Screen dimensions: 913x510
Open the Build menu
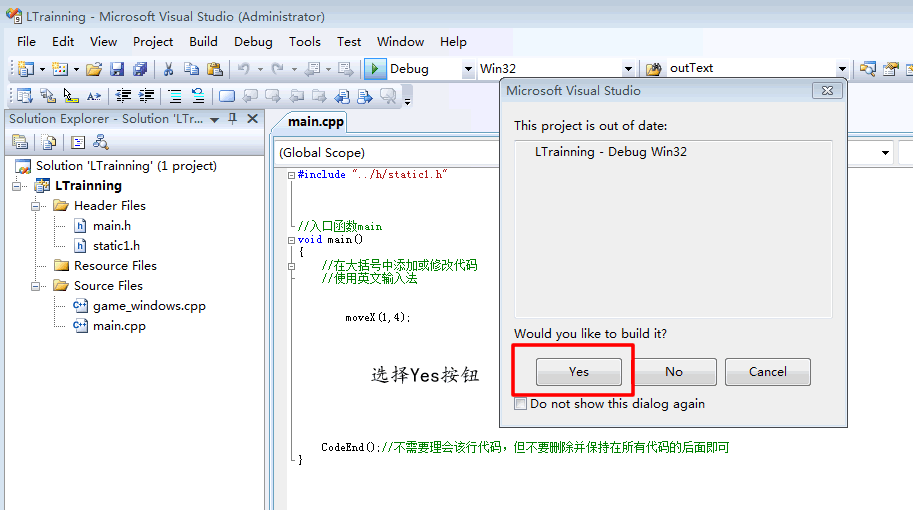(x=203, y=42)
